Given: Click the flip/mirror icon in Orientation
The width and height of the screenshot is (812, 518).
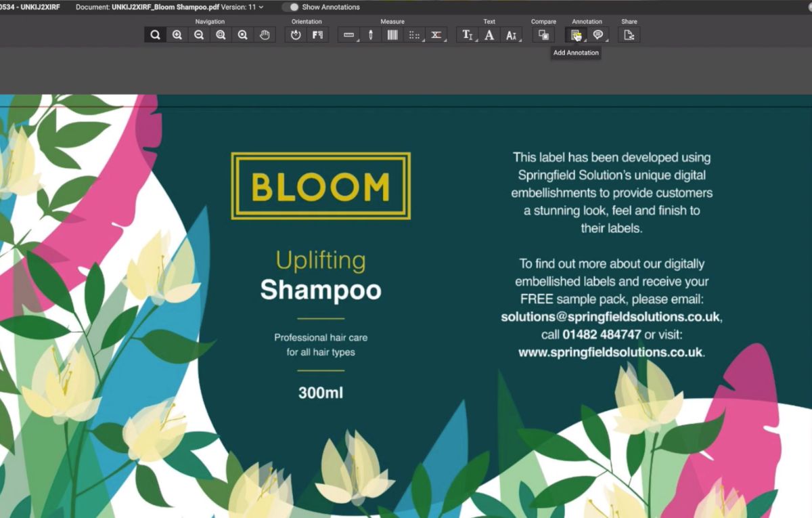Looking at the screenshot, I should click(317, 35).
